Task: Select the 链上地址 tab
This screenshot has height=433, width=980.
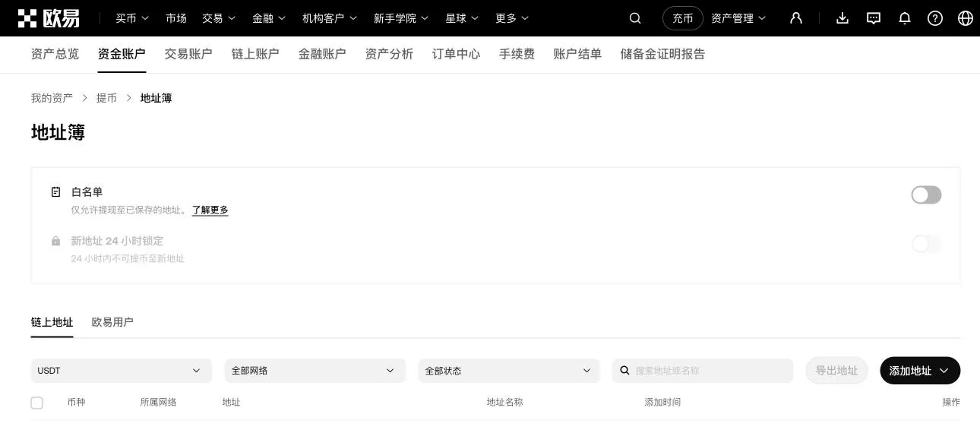Action: click(52, 322)
